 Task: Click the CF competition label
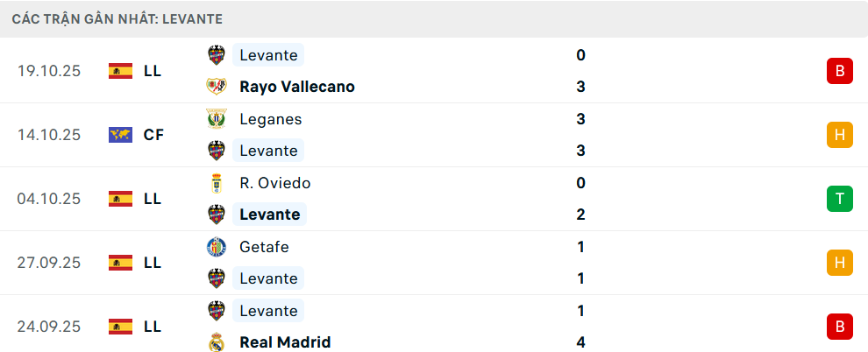point(153,135)
